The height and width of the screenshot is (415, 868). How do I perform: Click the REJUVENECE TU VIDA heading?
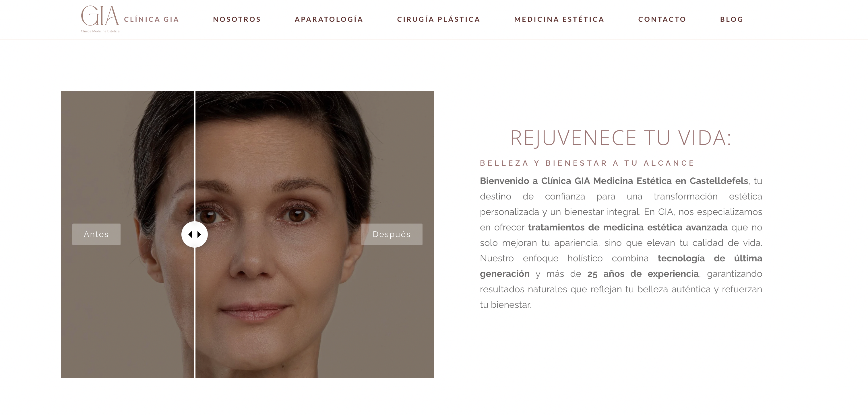point(621,138)
